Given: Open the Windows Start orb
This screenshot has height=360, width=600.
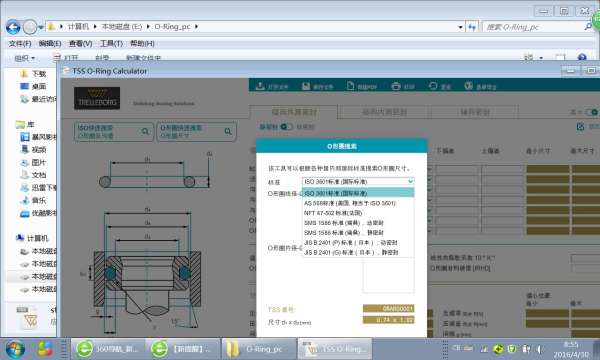Looking at the screenshot, I should point(15,349).
